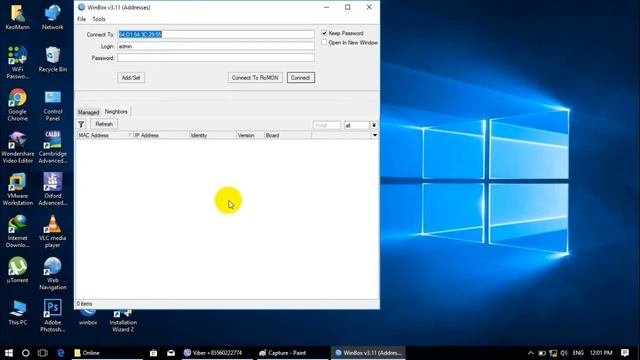Sort by IP Address column header

161,135
